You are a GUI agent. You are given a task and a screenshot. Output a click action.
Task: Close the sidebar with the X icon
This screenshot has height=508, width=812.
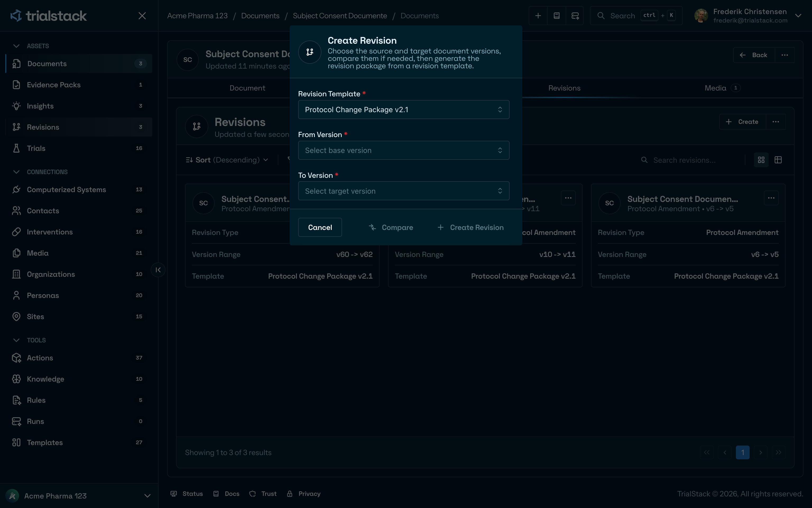[x=142, y=16]
